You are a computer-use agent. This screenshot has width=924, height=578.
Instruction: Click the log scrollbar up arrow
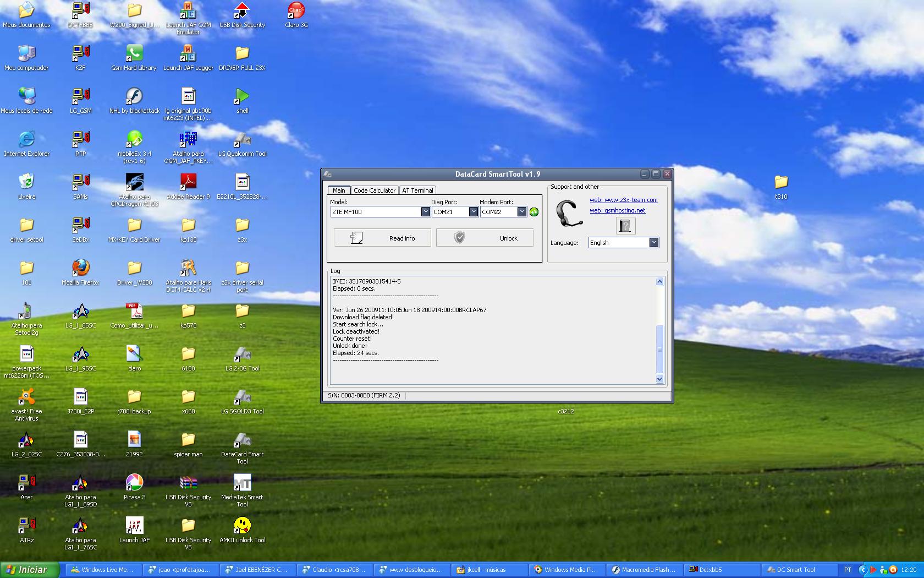tap(660, 282)
